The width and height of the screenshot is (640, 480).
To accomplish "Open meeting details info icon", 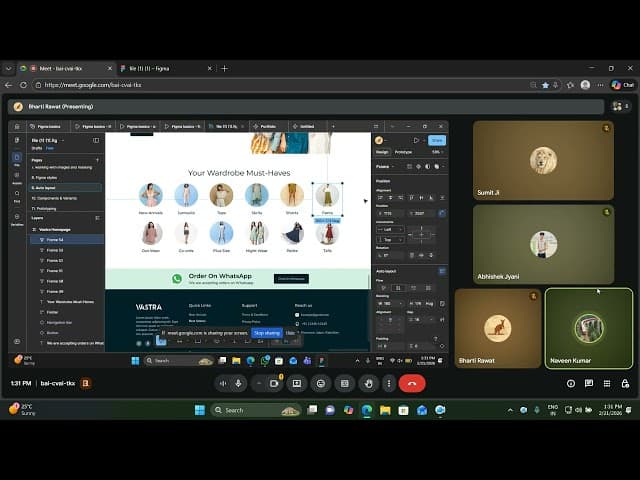I will [571, 383].
